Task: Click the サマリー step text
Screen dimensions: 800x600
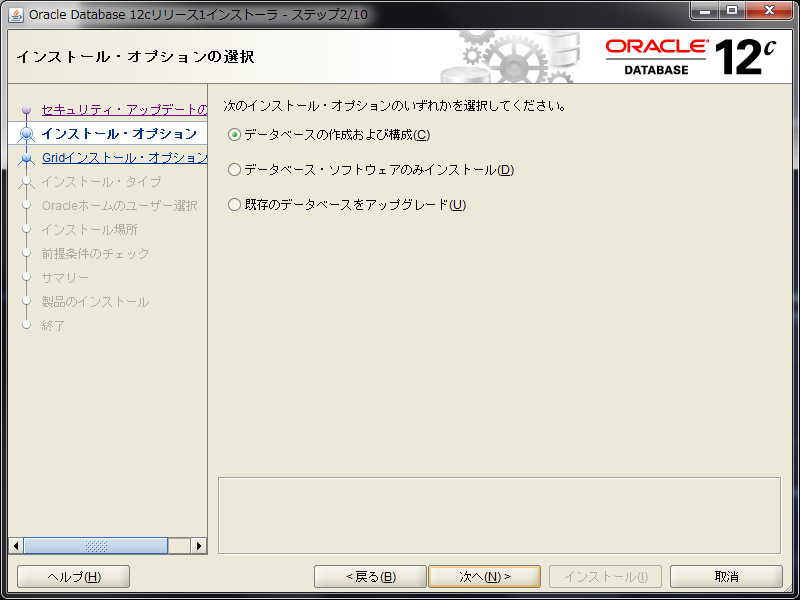Action: 65,278
